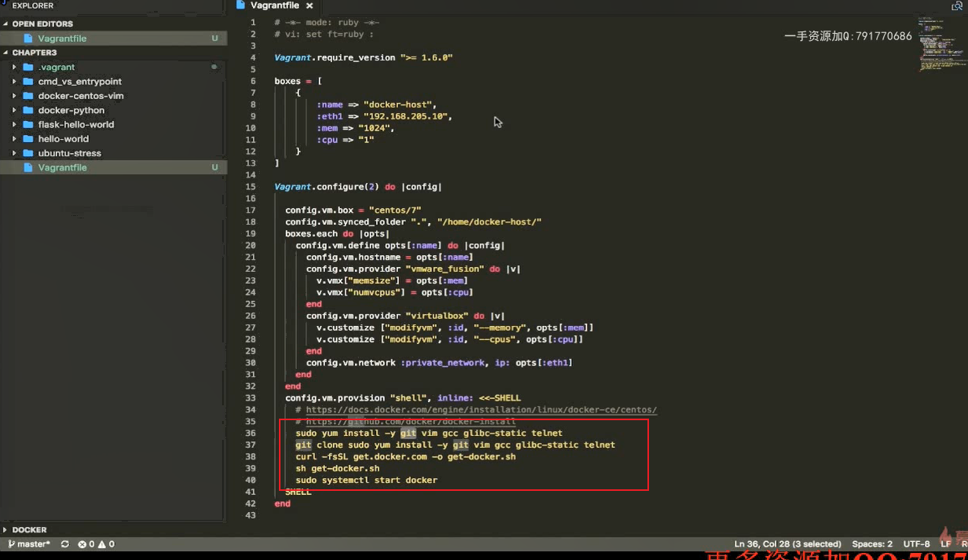The width and height of the screenshot is (968, 560).
Task: Click the Vagrantfile file icon under Open Editors
Action: [28, 38]
